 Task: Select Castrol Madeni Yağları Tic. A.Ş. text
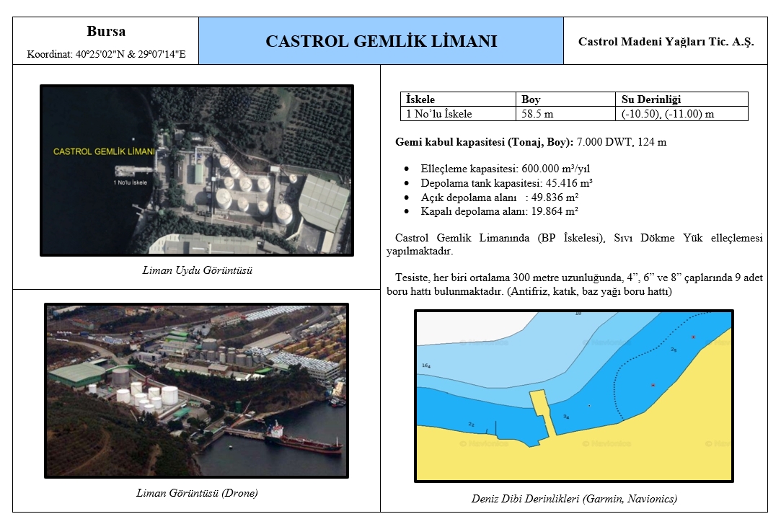tap(666, 42)
